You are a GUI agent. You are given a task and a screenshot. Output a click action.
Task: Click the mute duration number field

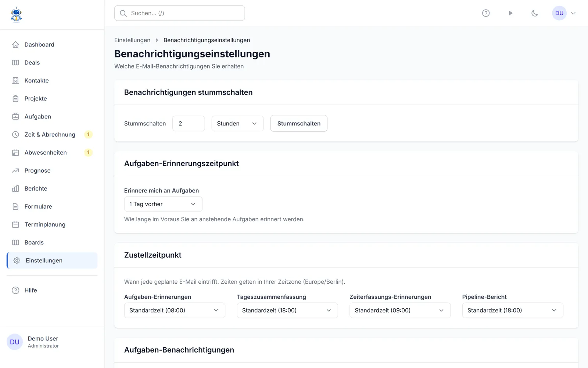point(189,124)
